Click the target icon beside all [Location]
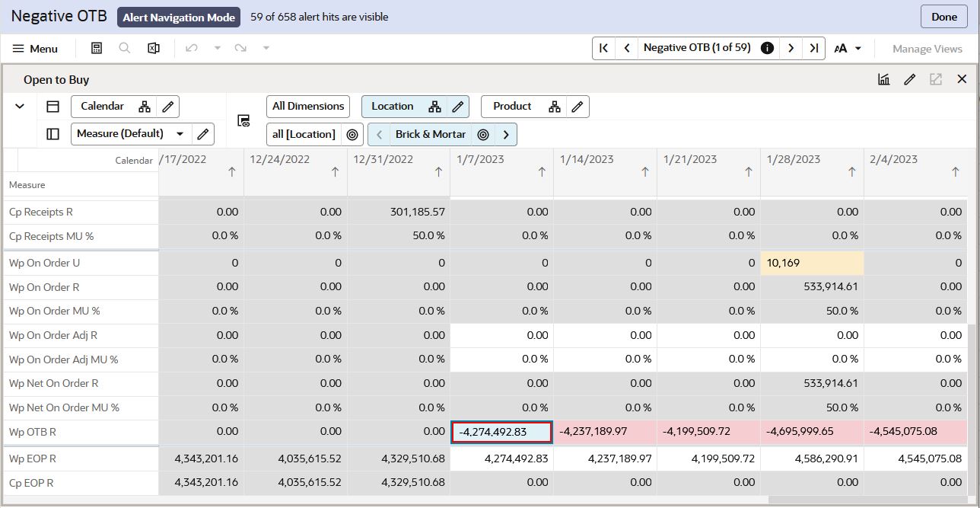Viewport: 980px width, 508px height. [352, 135]
